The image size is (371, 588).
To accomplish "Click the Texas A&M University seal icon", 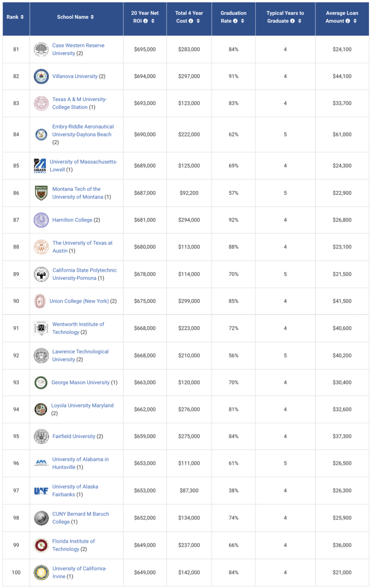I will (41, 103).
